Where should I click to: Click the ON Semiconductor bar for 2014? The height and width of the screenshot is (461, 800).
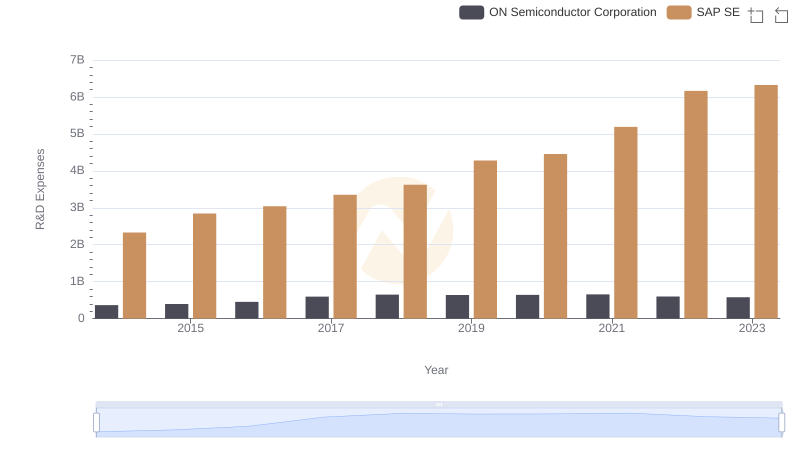[107, 312]
